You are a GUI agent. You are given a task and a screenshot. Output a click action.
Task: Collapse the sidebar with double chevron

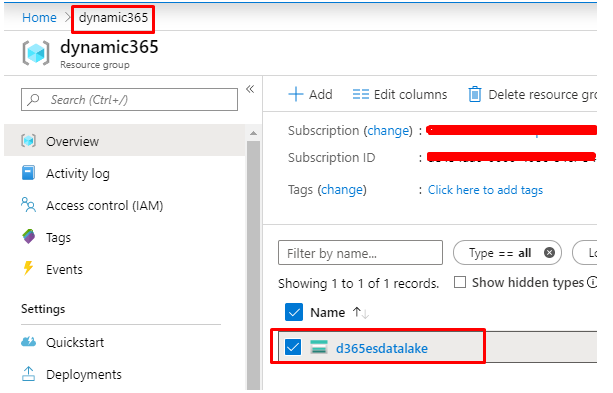pyautogui.click(x=250, y=89)
